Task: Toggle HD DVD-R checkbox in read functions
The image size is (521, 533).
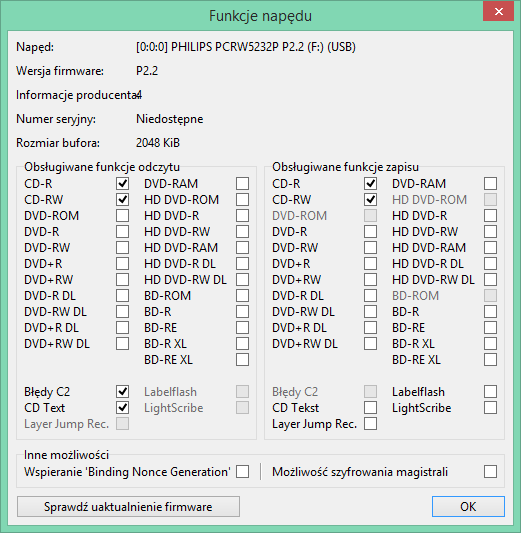Action: [x=242, y=216]
